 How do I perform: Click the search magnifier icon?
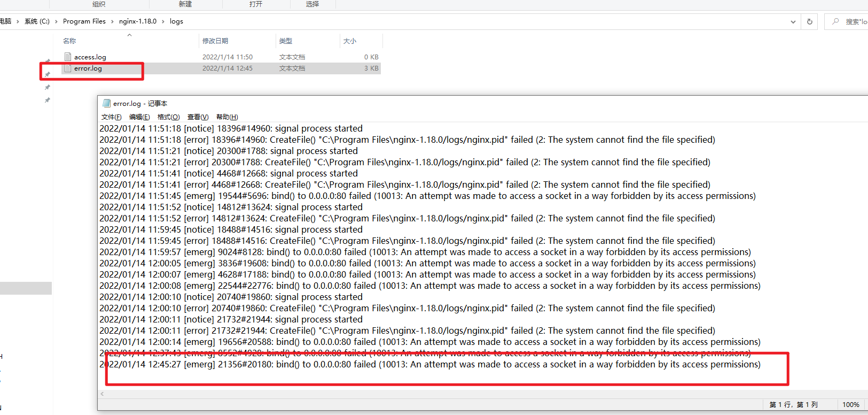(x=835, y=21)
